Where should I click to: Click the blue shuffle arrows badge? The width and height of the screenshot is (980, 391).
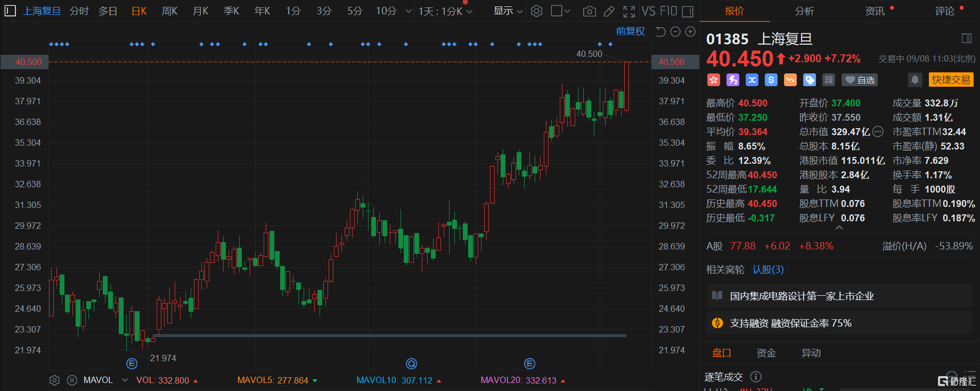coord(752,80)
